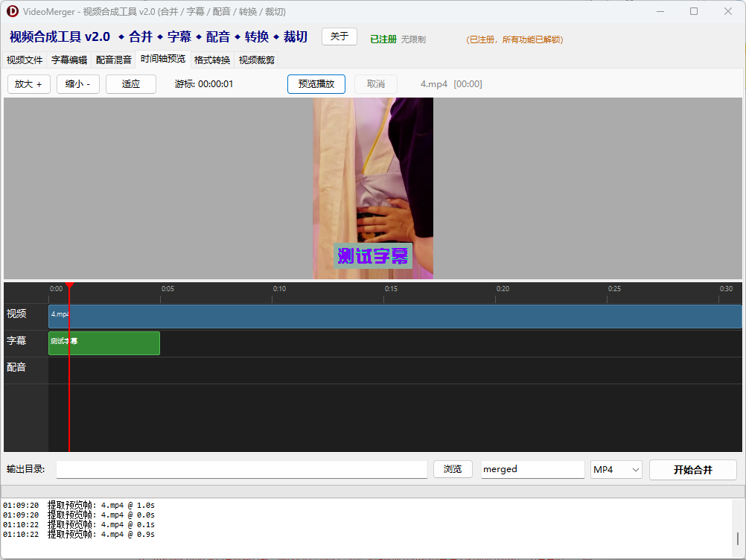Click the 浏览 browse button
The width and height of the screenshot is (746, 560).
click(453, 470)
